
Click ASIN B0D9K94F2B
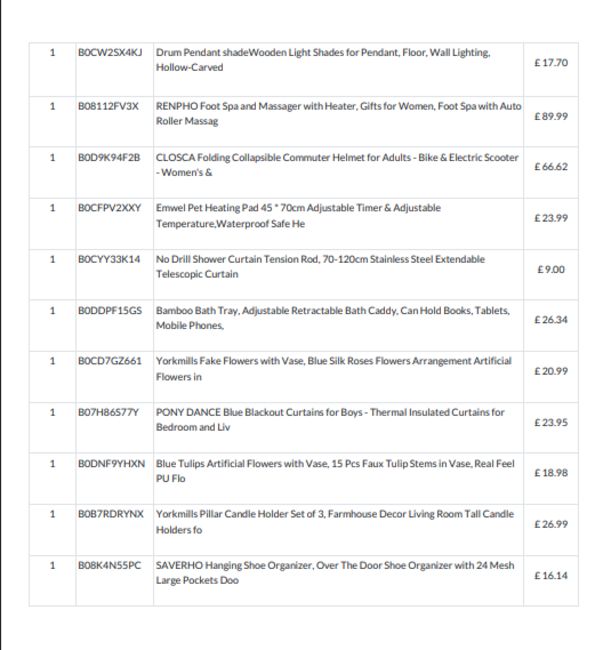pos(109,158)
